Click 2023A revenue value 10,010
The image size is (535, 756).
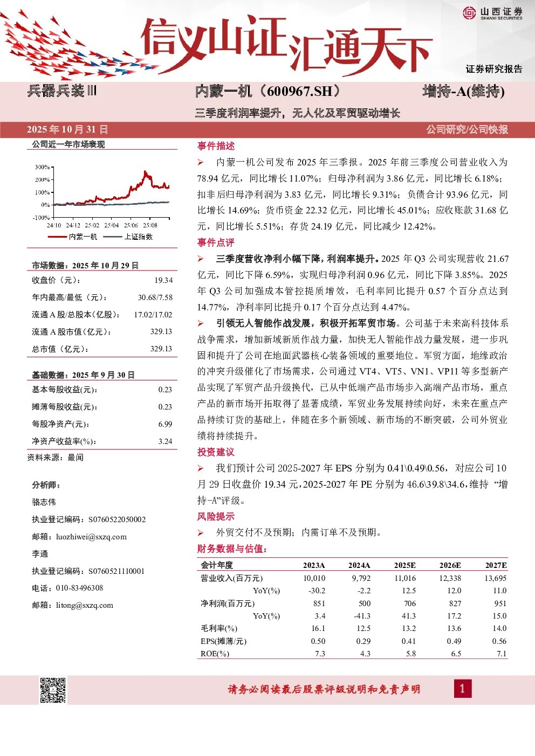[314, 578]
